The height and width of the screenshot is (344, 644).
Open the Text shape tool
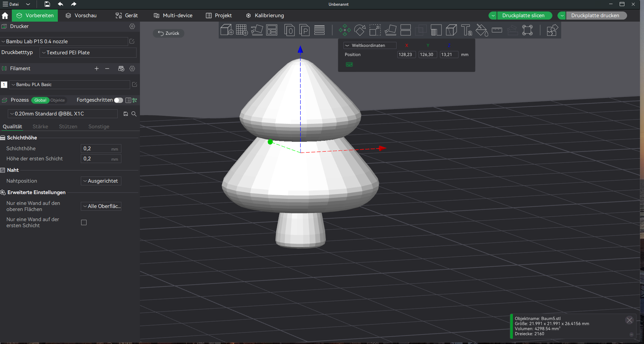point(467,30)
